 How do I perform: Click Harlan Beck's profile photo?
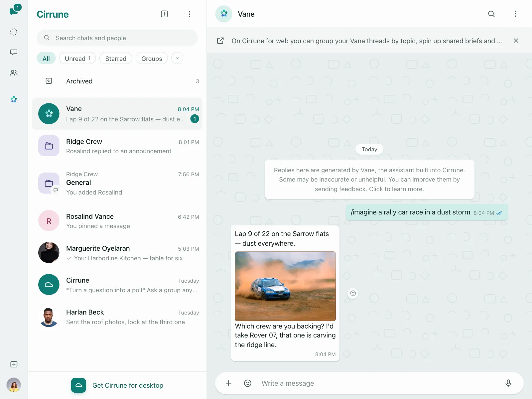tap(49, 317)
